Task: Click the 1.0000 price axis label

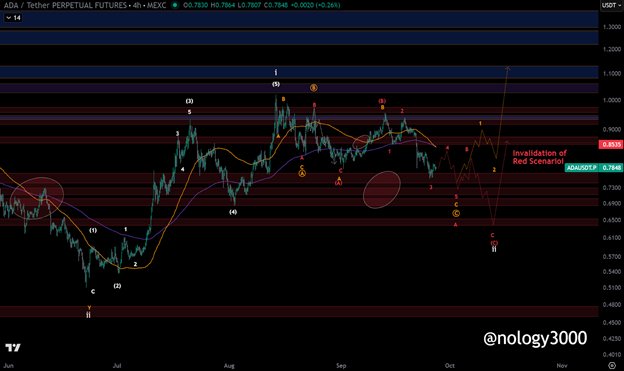Action: click(612, 100)
